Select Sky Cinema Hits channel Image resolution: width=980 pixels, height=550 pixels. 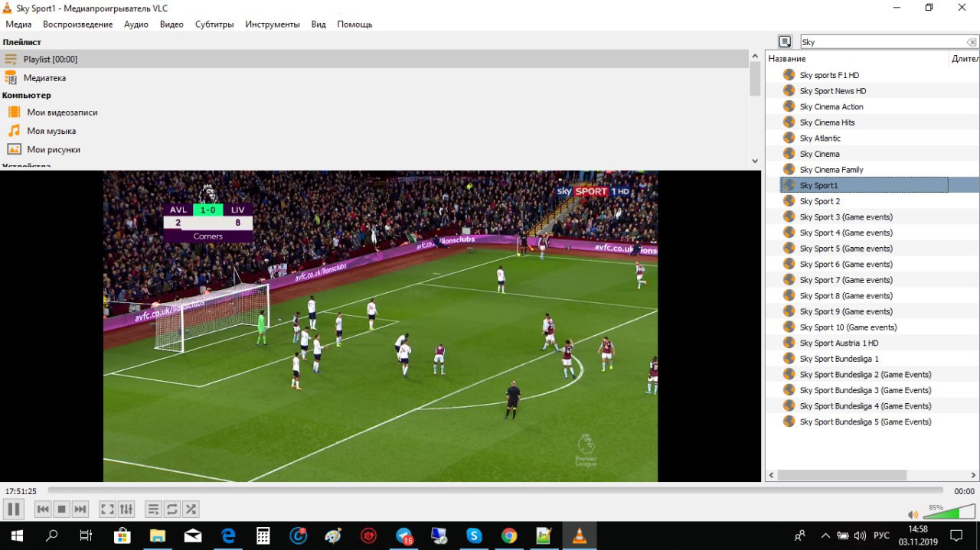click(828, 122)
